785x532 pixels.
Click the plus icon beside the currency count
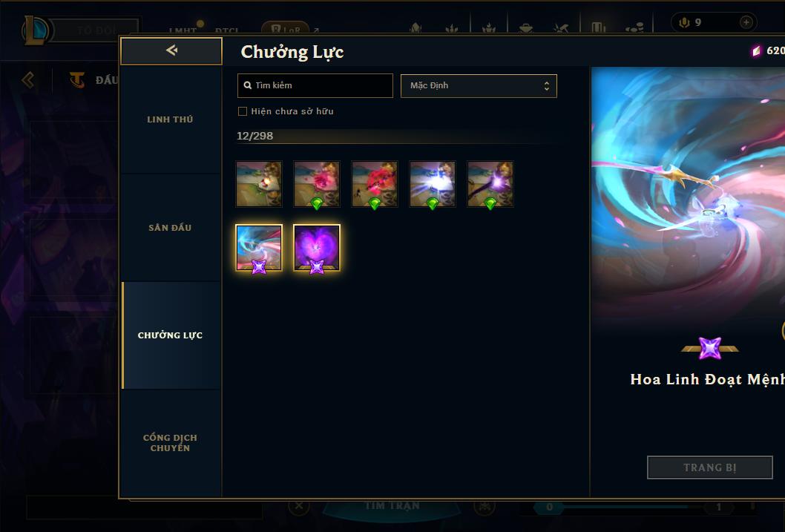[x=746, y=22]
